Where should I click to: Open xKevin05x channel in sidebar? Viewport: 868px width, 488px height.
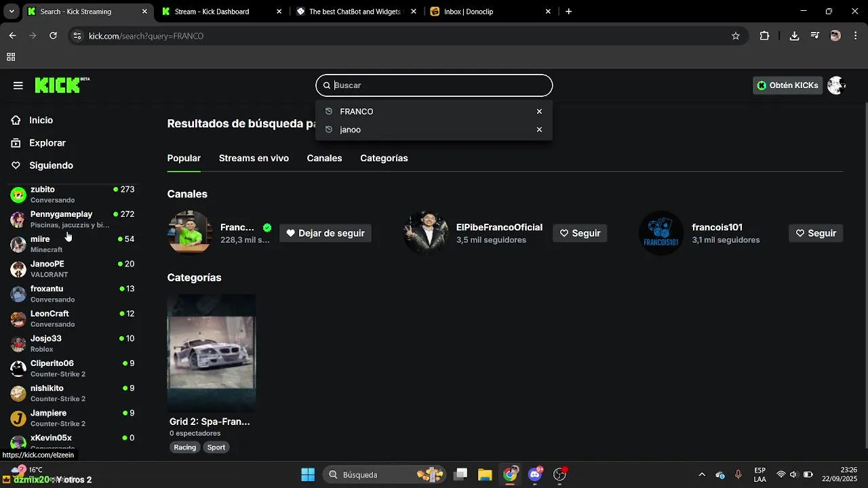73,441
